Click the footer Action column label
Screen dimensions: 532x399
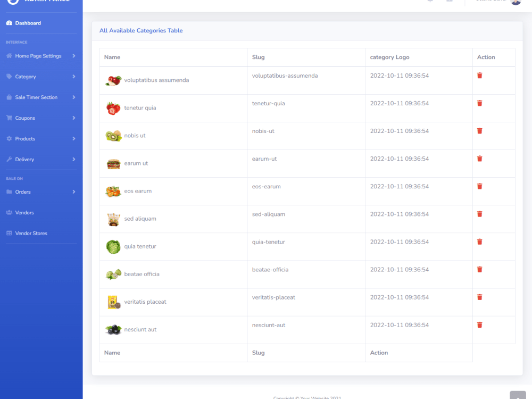pos(379,353)
